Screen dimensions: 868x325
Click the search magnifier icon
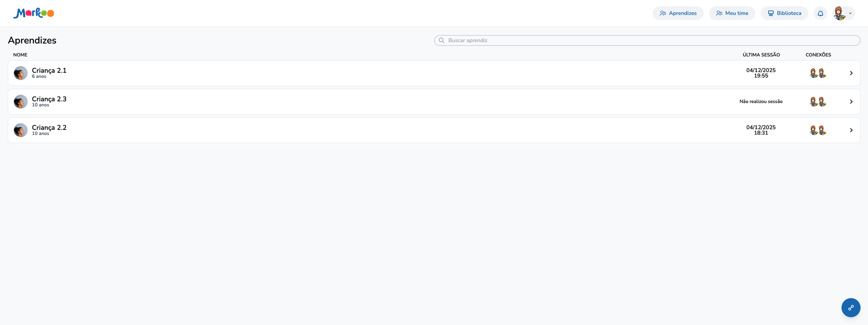pos(442,41)
